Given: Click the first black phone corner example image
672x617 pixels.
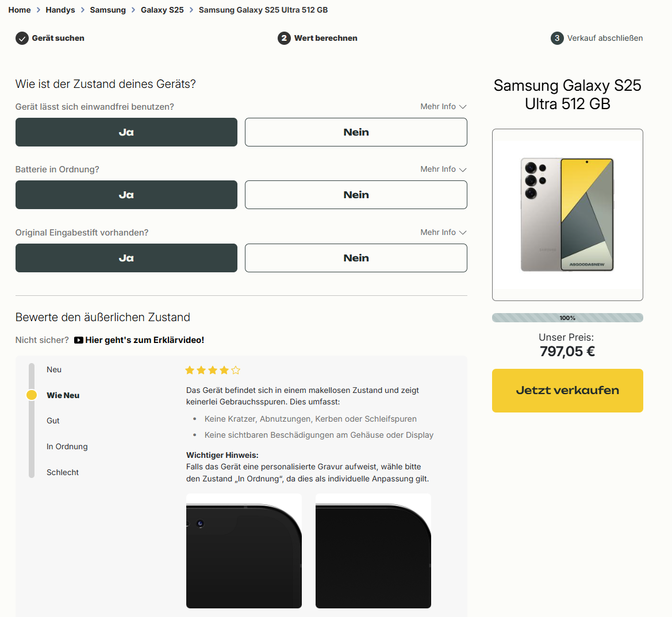Looking at the screenshot, I should click(244, 550).
